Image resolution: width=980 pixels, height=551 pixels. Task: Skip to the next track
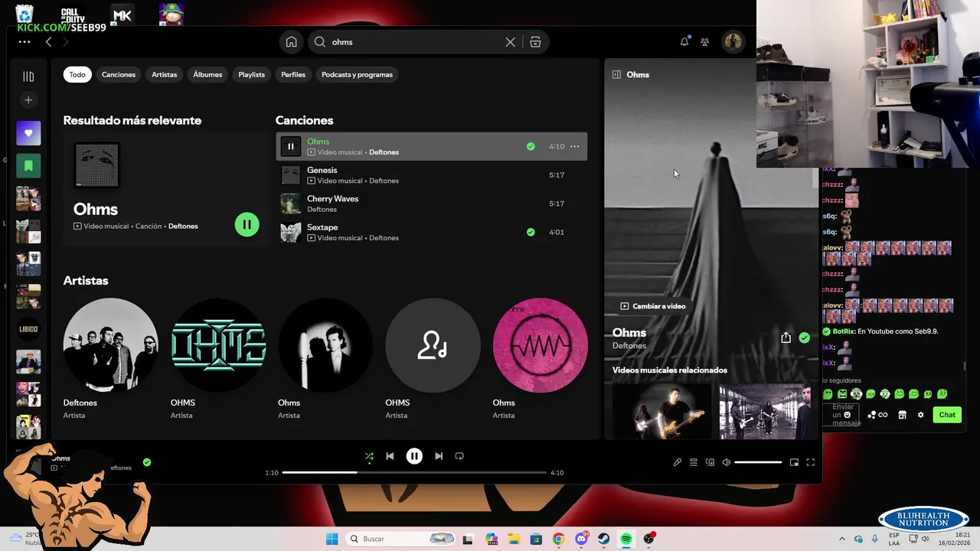pyautogui.click(x=439, y=456)
